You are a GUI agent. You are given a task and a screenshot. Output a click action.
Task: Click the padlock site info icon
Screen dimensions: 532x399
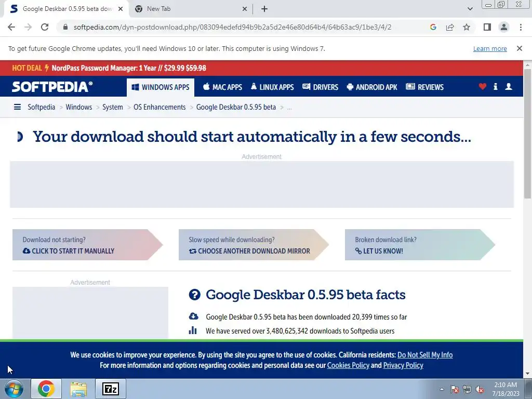tap(65, 27)
